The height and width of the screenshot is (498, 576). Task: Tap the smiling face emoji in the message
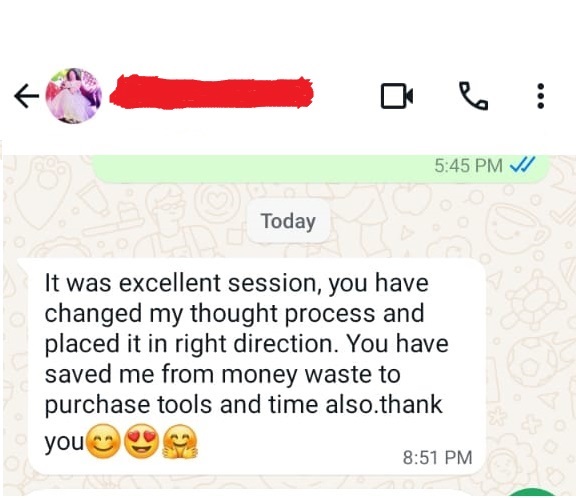103,441
